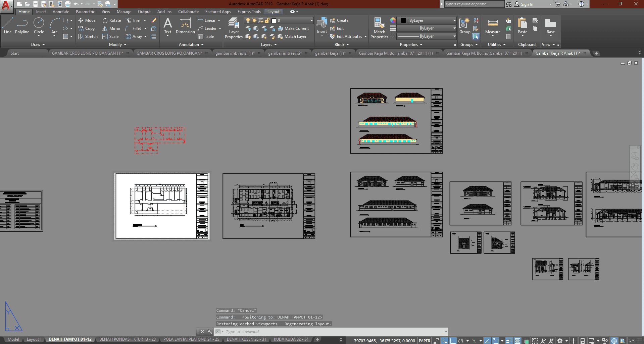Viewport: 644px width, 344px height.
Task: Activate the Circle tool
Action: click(39, 26)
